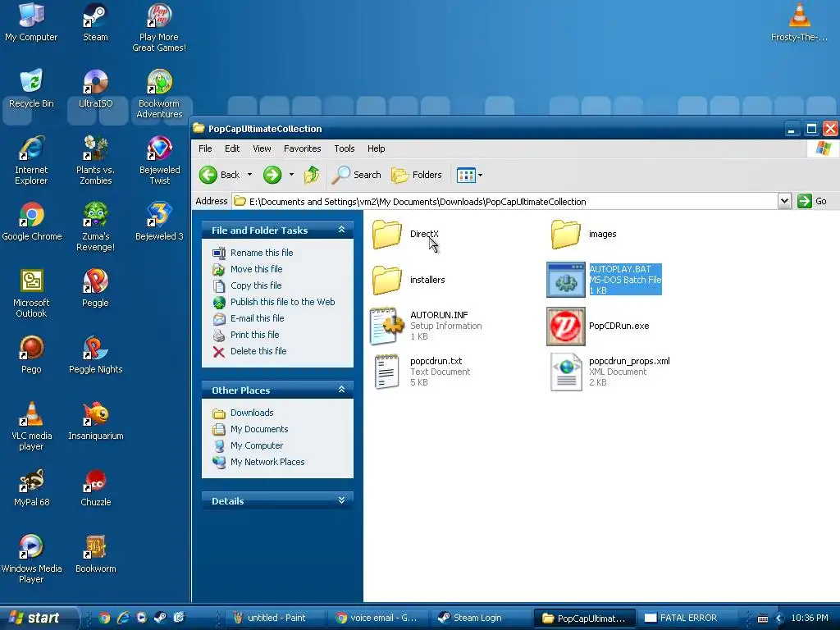Open the File menu
The height and width of the screenshot is (630, 840).
(x=205, y=148)
